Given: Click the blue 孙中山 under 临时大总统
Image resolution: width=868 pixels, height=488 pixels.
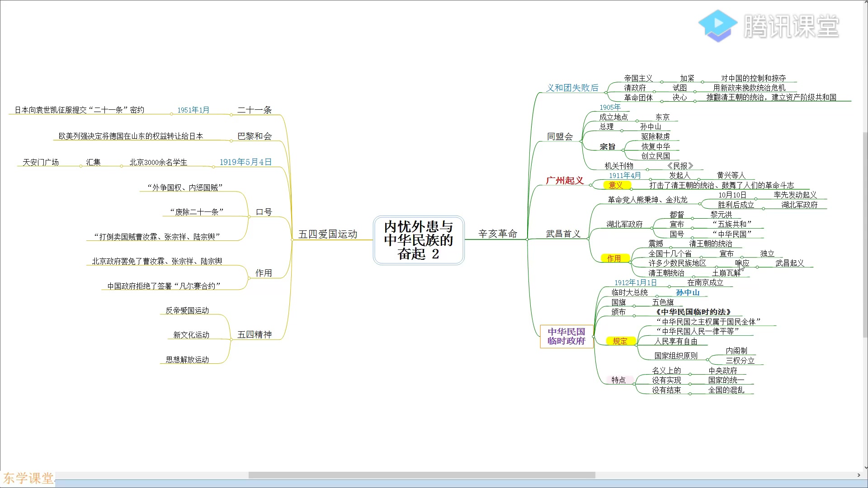Looking at the screenshot, I should pos(688,292).
